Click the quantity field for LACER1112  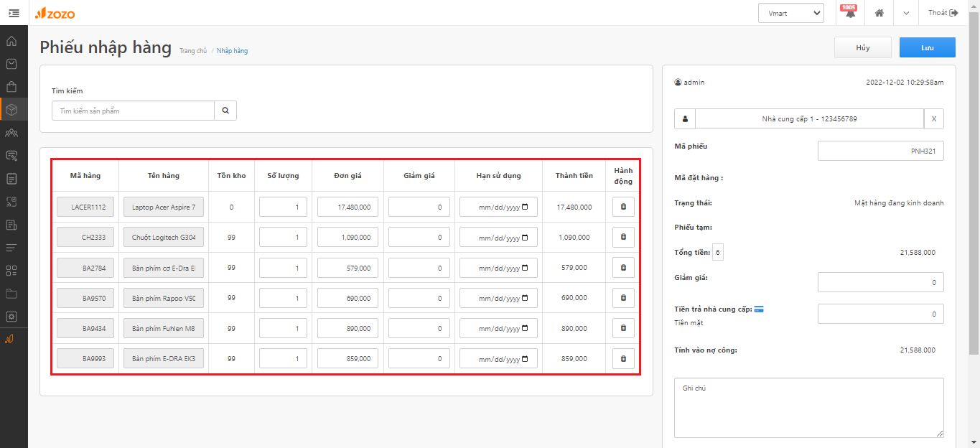283,207
